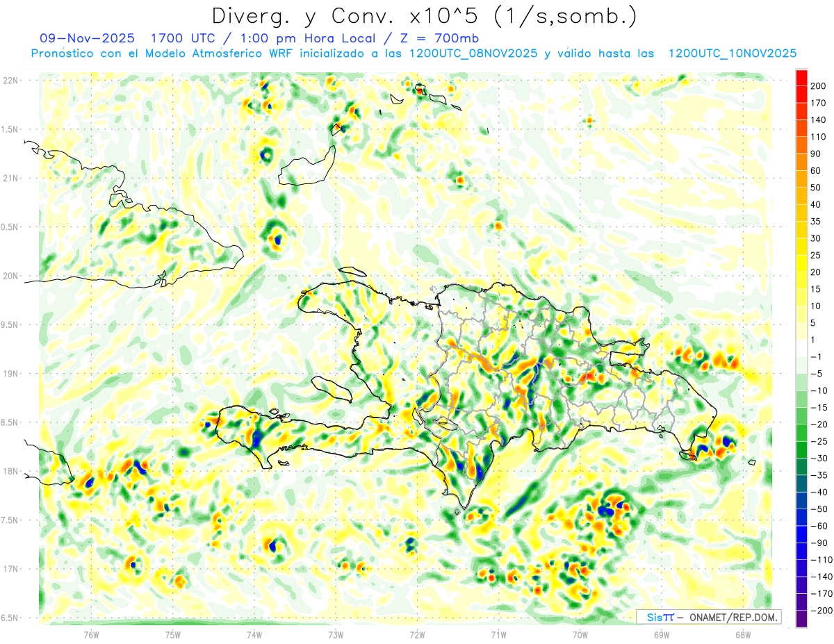Pick the red swatch above the 200 mark
Viewport: 834px width, 644px height.
coord(801,78)
